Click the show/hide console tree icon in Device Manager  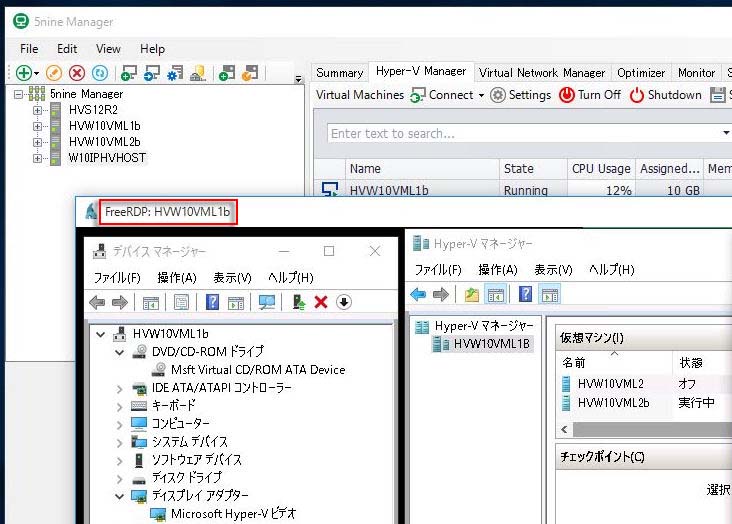[x=150, y=303]
